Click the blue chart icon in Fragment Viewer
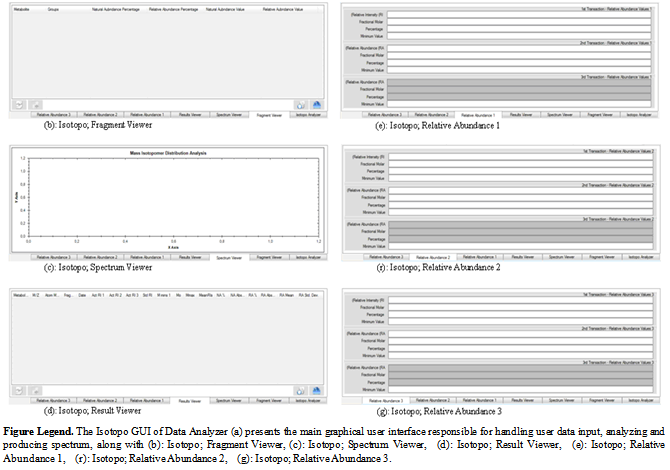Viewport: 670px width, 470px height. point(316,103)
